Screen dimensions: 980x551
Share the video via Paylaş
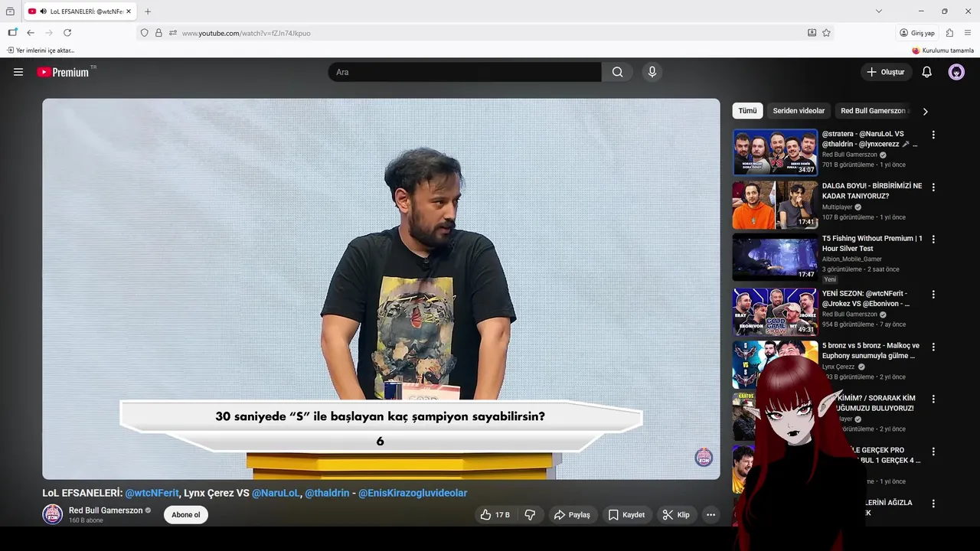(572, 515)
